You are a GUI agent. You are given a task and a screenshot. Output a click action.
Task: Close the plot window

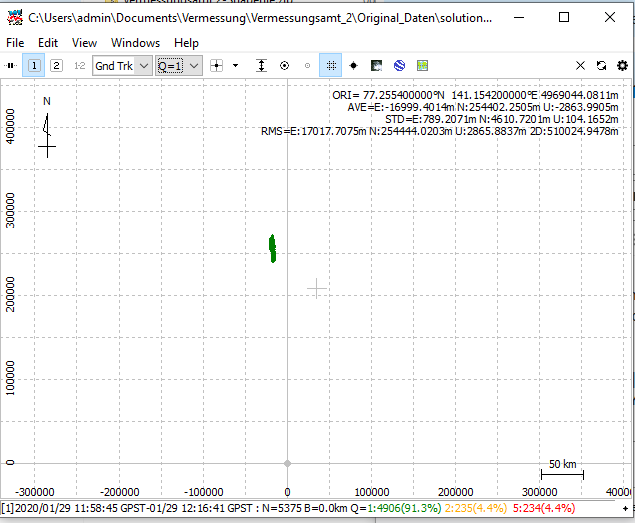609,17
